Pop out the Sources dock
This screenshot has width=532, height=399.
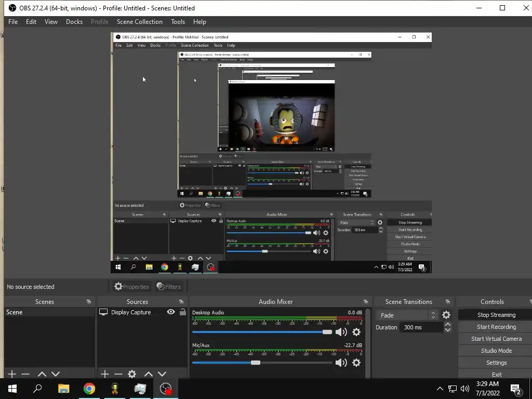pyautogui.click(x=181, y=302)
